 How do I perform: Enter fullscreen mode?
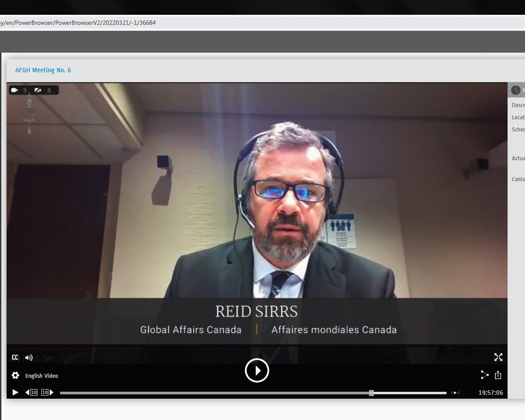(498, 357)
